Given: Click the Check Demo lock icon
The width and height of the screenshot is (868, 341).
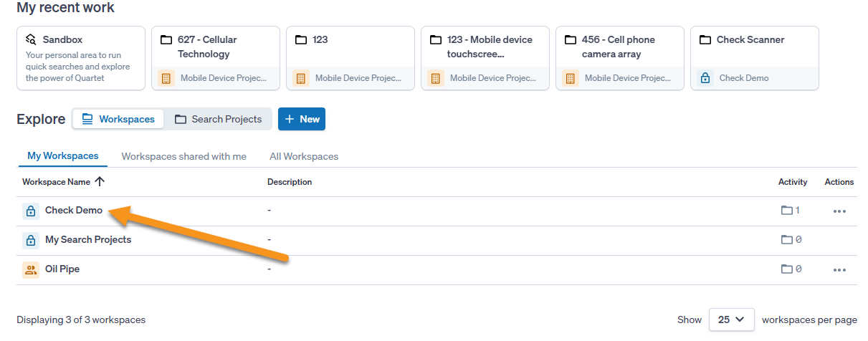Looking at the screenshot, I should (x=31, y=211).
